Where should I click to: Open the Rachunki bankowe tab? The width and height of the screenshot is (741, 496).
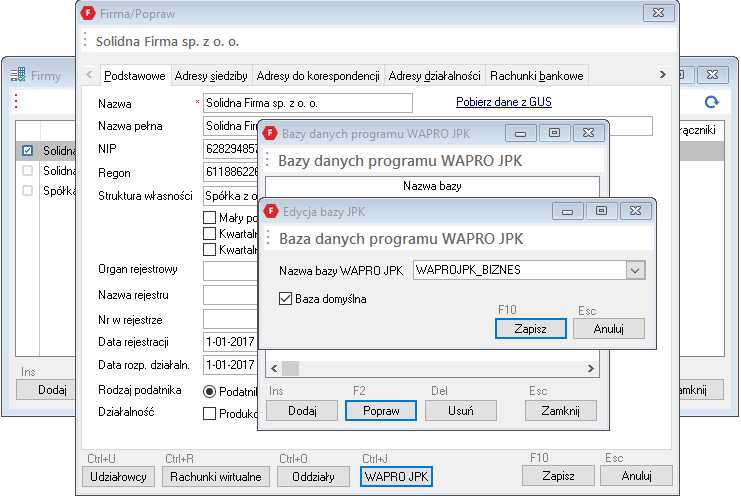point(536,76)
